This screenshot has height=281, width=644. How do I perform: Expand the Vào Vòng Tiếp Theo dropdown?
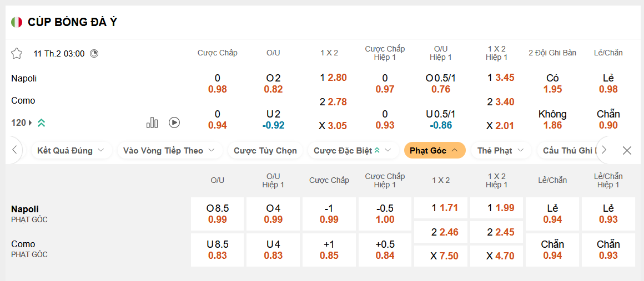pos(169,151)
